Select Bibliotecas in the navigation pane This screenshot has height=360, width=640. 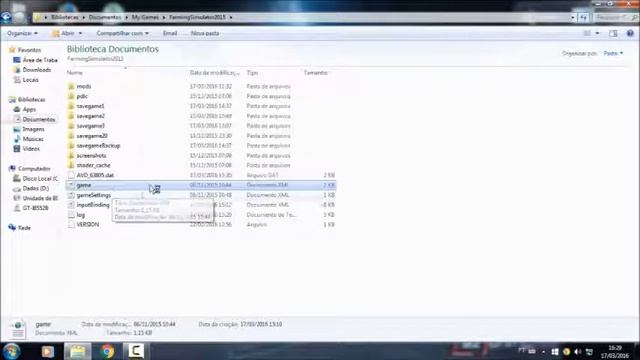pos(31,100)
